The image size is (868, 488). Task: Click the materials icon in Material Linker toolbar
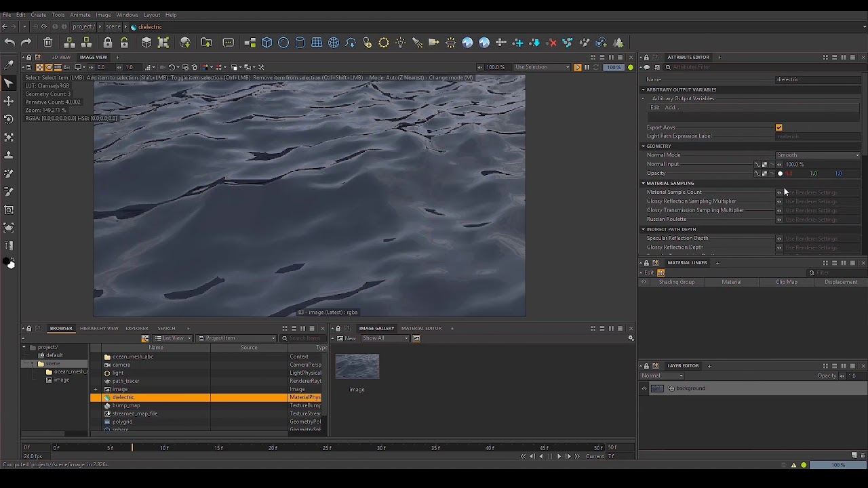tap(660, 272)
